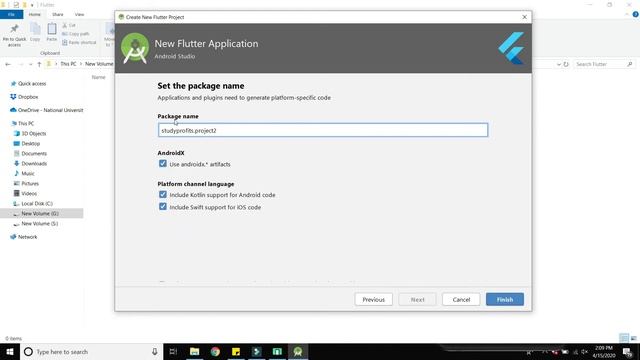Image resolution: width=640 pixels, height=360 pixels.
Task: Select Music in navigation pane
Action: [x=28, y=173]
